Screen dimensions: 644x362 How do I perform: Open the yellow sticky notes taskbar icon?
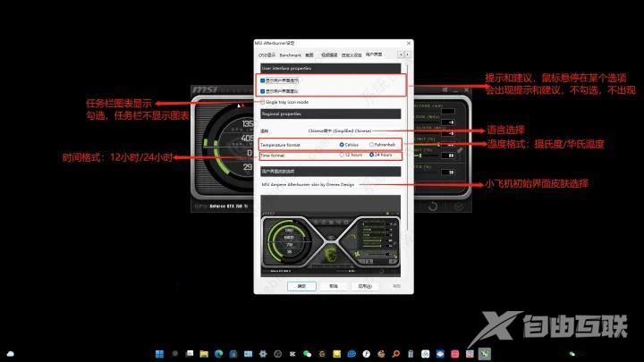(x=337, y=354)
